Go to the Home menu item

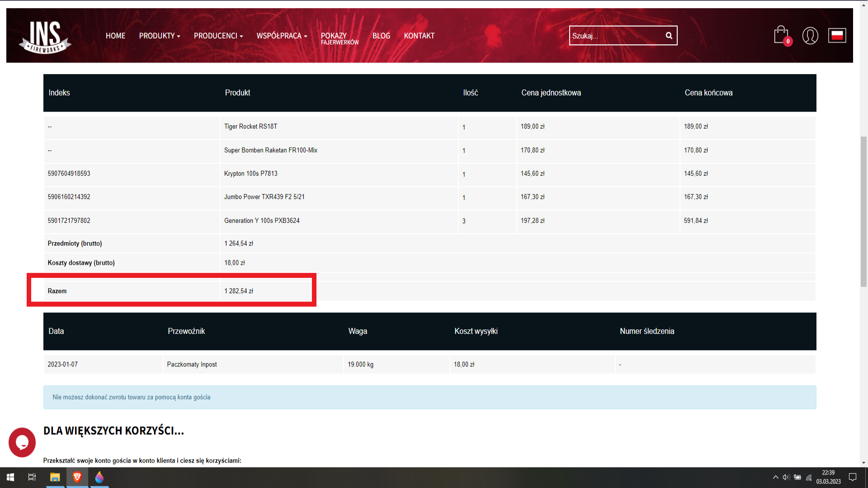(x=115, y=36)
